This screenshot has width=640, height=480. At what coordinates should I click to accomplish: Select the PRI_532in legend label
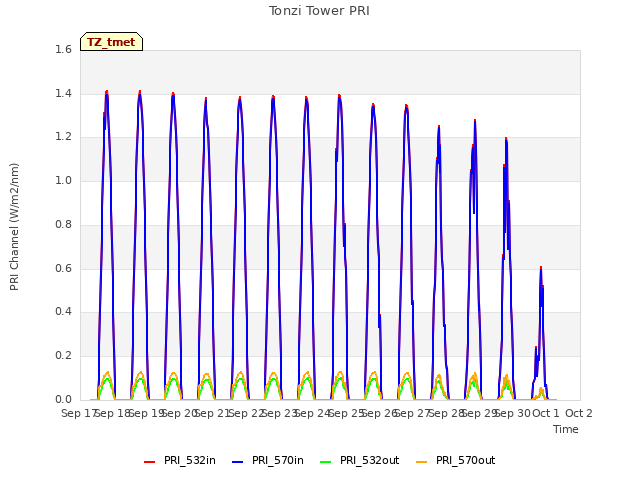(190, 460)
